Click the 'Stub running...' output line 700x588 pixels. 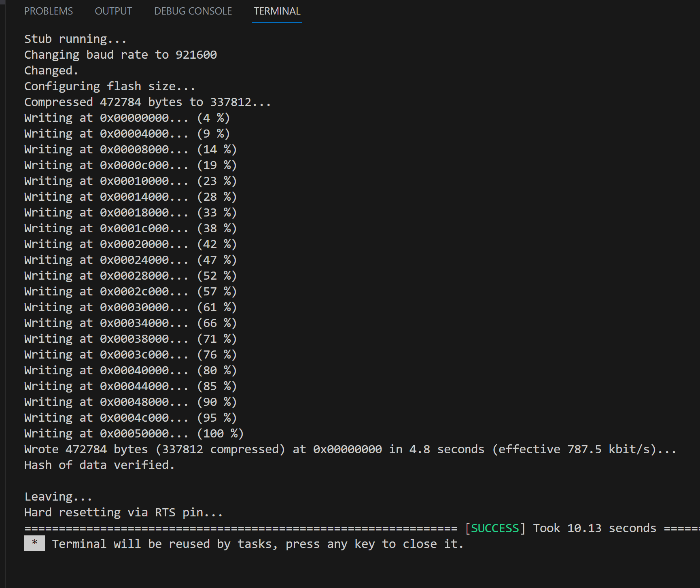(x=75, y=38)
